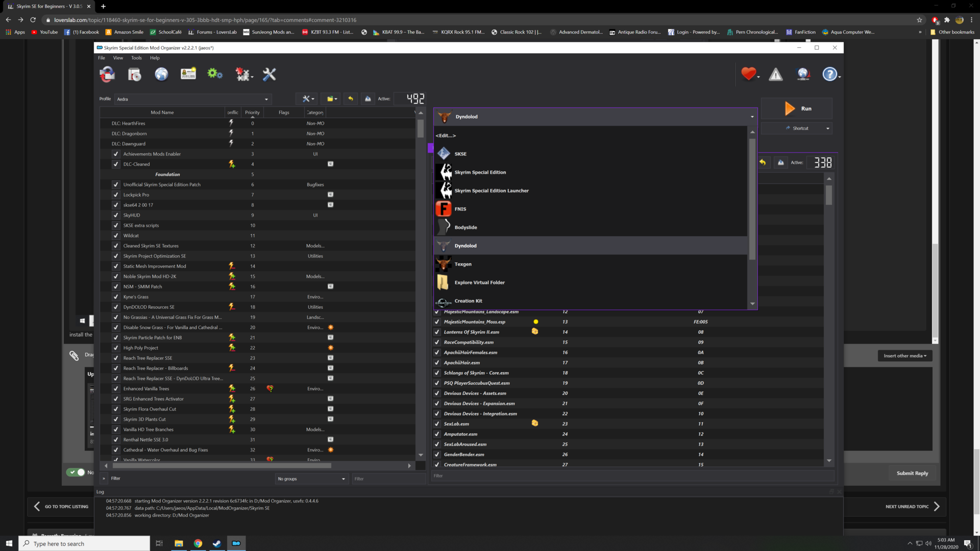
Task: Click the Windows search box
Action: point(84,543)
